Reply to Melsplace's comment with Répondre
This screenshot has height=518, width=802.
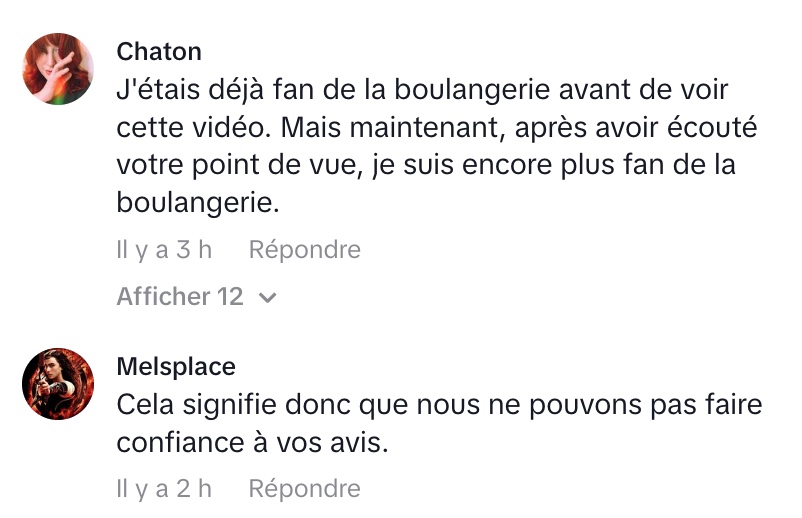[304, 489]
